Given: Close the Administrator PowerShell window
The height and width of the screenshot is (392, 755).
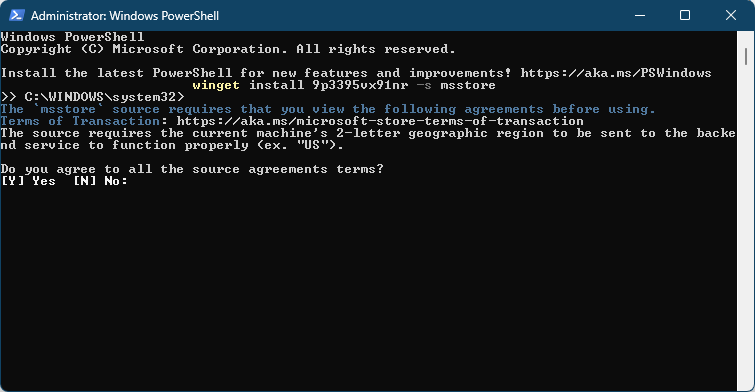Looking at the screenshot, I should click(731, 15).
